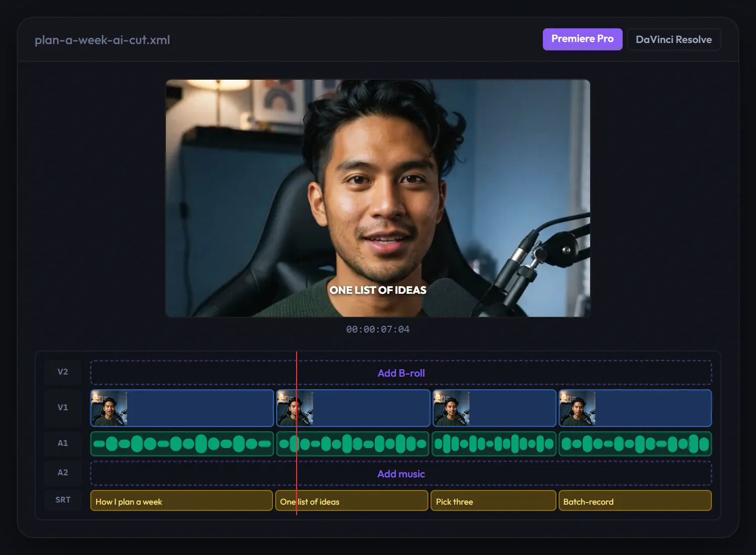
Task: Select the A1 track label
Action: [x=63, y=443]
